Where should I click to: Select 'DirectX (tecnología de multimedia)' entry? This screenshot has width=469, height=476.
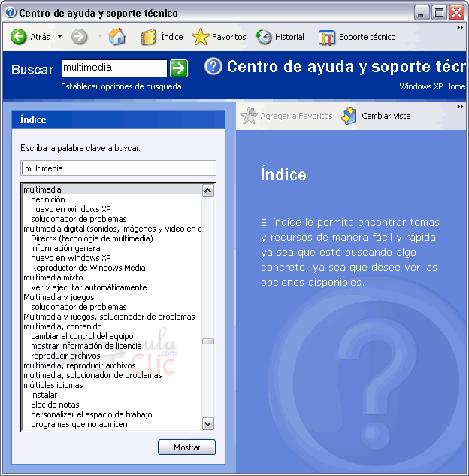click(x=92, y=238)
